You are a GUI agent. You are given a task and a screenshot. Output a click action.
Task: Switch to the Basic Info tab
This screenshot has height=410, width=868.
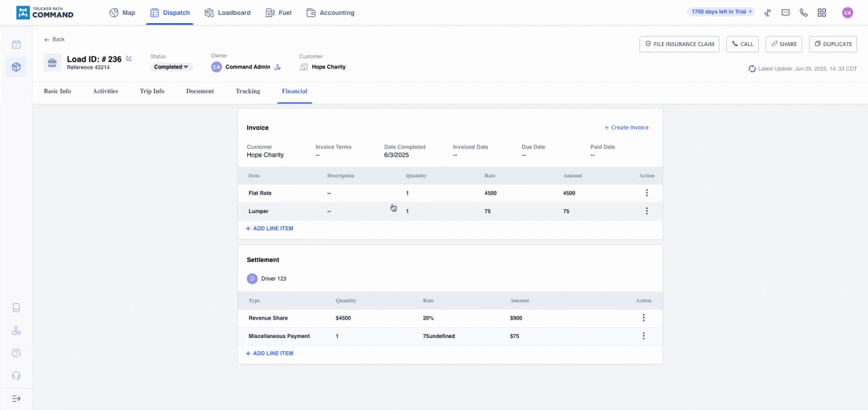(x=58, y=91)
